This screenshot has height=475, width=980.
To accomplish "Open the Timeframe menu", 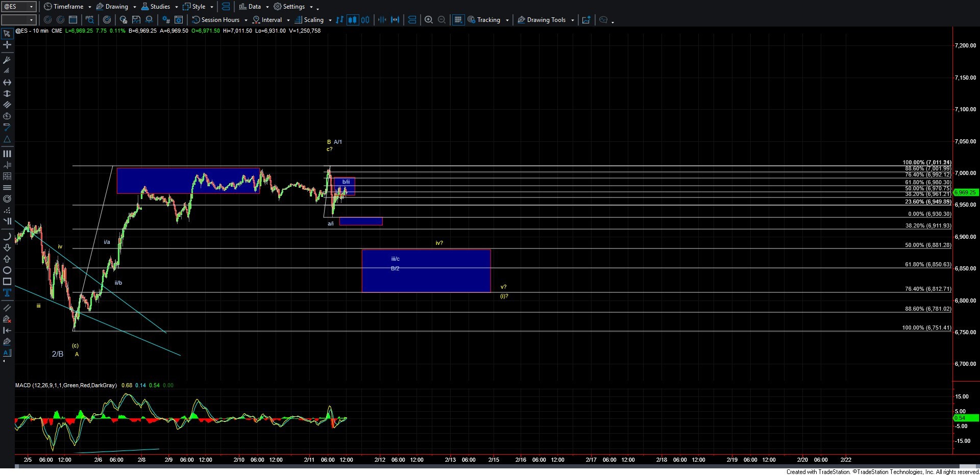I will pos(68,7).
